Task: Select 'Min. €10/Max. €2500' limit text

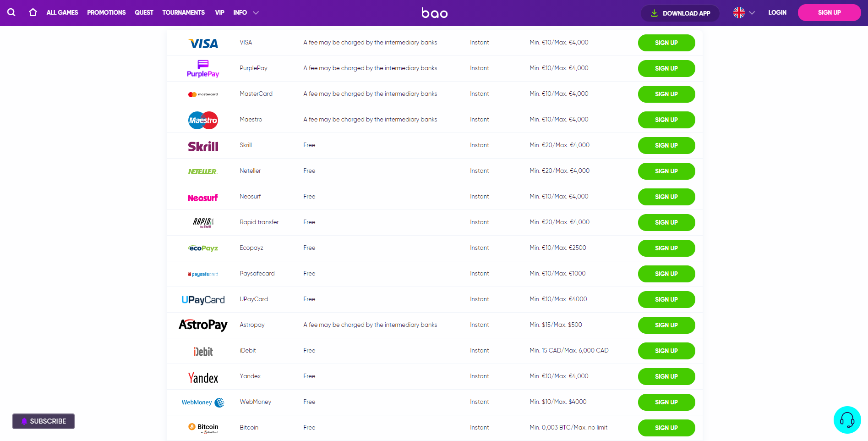Action: [x=558, y=248]
